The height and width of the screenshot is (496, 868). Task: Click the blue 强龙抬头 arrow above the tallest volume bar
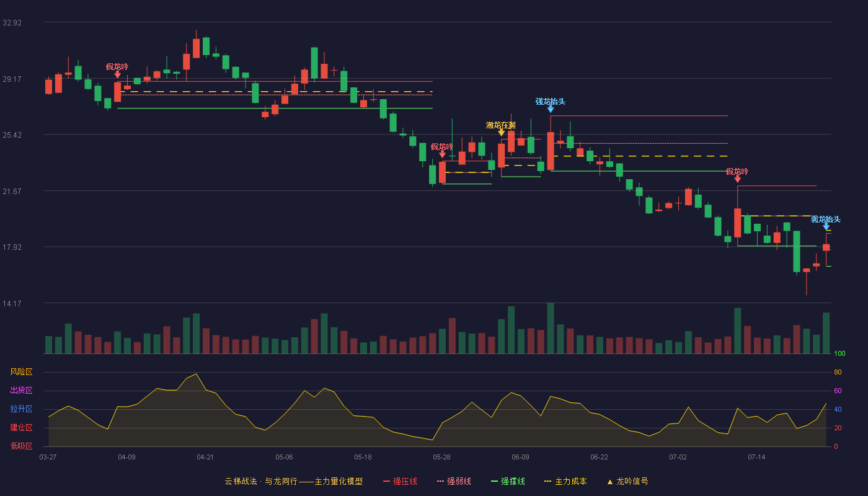[x=551, y=108]
